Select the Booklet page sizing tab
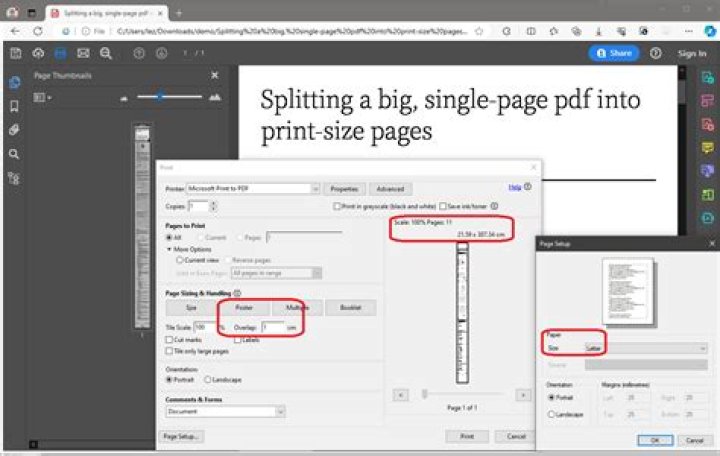This screenshot has width=720, height=456. [350, 308]
